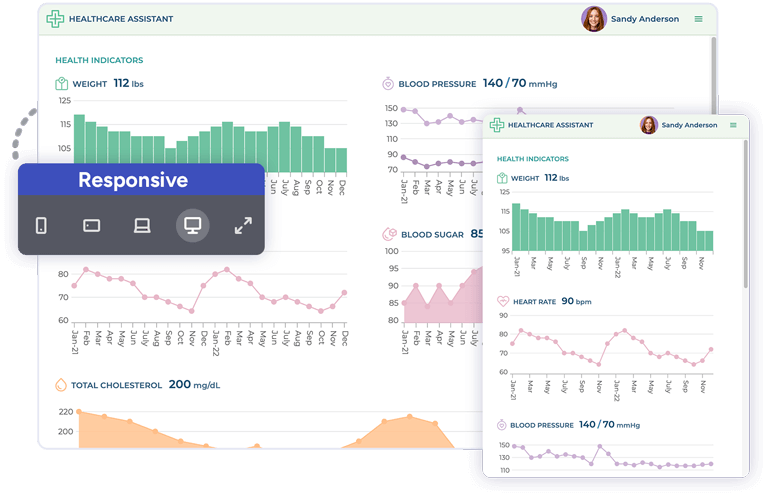Switch to tablet landscape view icon
Screen dimensions: 768x497
point(91,226)
